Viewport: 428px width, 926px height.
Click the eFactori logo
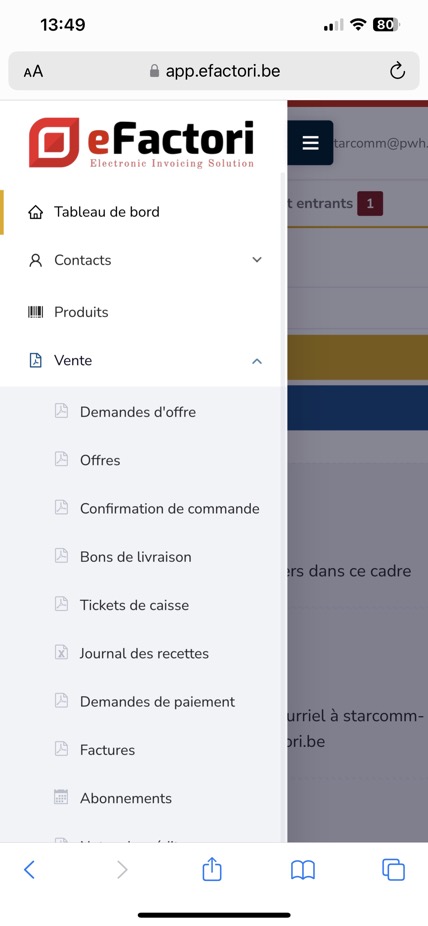(x=142, y=143)
